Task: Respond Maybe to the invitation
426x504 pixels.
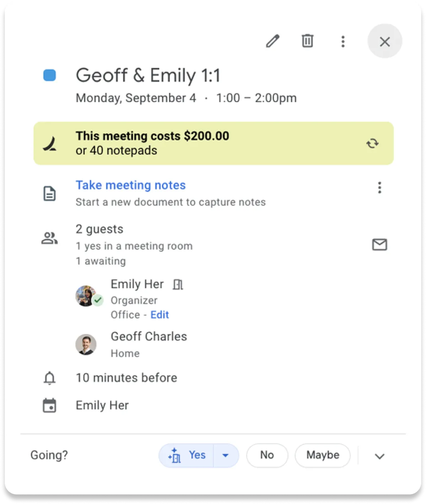Action: (322, 455)
